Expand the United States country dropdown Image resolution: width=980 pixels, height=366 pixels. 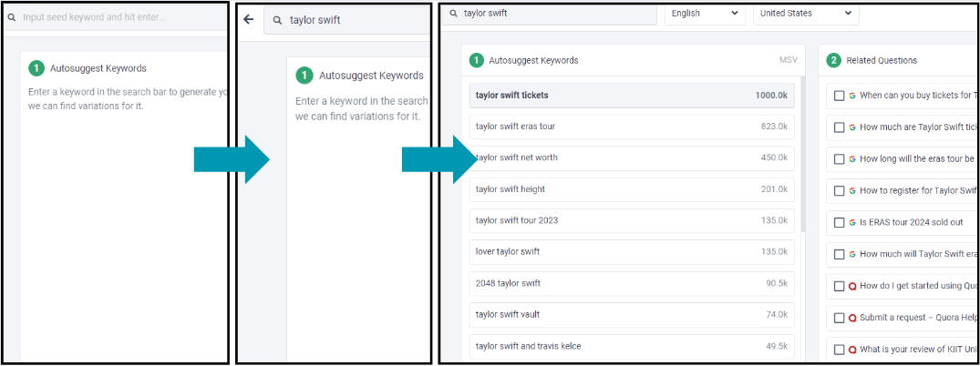coord(805,14)
